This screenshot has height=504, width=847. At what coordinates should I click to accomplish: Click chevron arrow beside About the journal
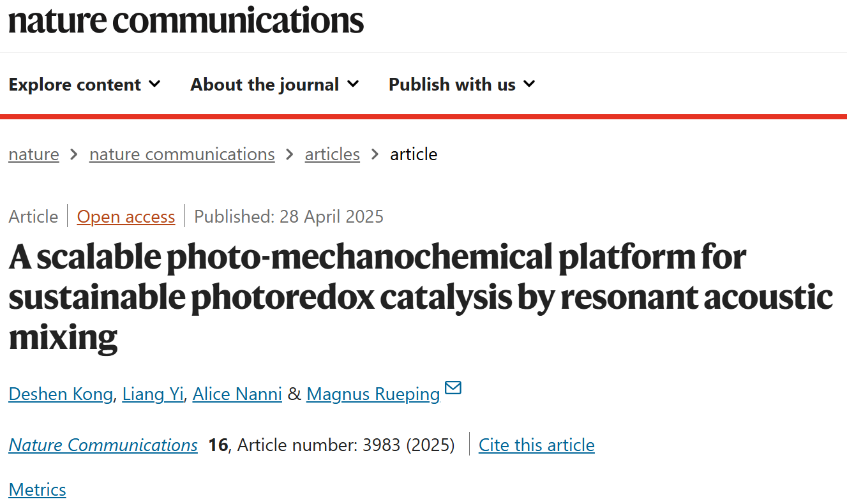tap(353, 84)
